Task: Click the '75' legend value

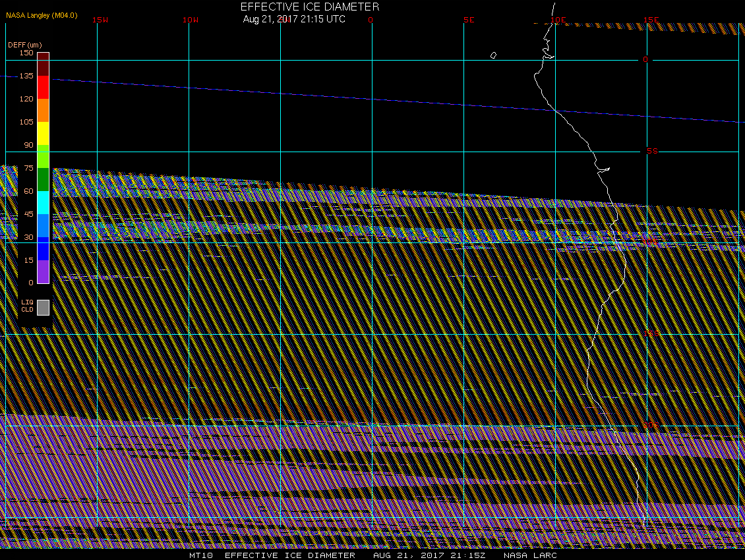Action: pyautogui.click(x=29, y=167)
